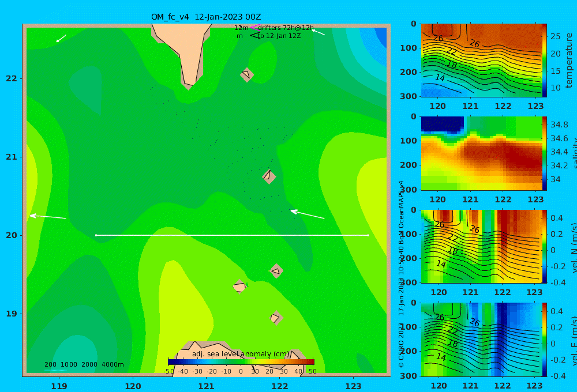Click the island near latitude 20.8 on the map
577x392 pixels.
click(269, 176)
